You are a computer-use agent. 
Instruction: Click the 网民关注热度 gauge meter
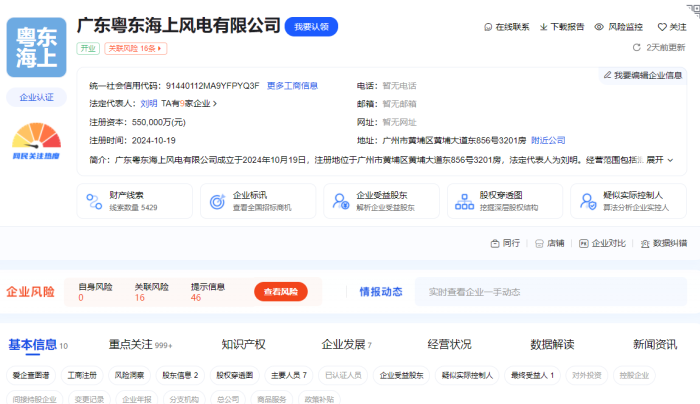(x=36, y=141)
